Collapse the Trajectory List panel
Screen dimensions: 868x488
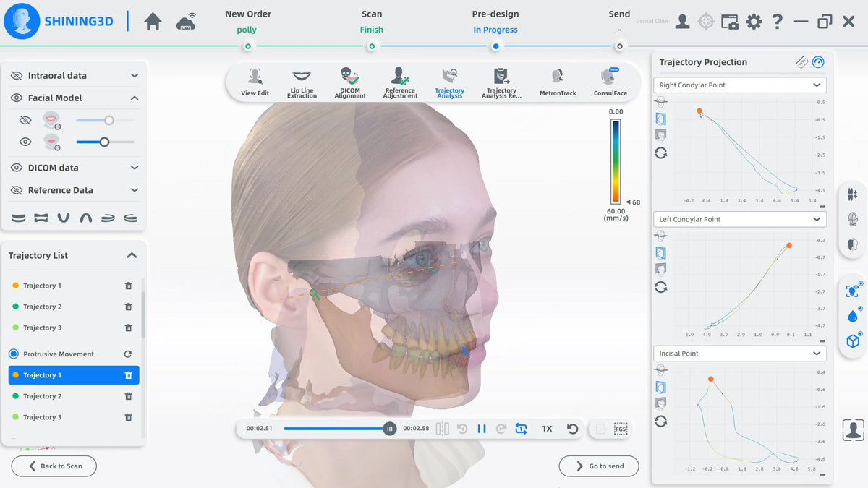coord(132,255)
